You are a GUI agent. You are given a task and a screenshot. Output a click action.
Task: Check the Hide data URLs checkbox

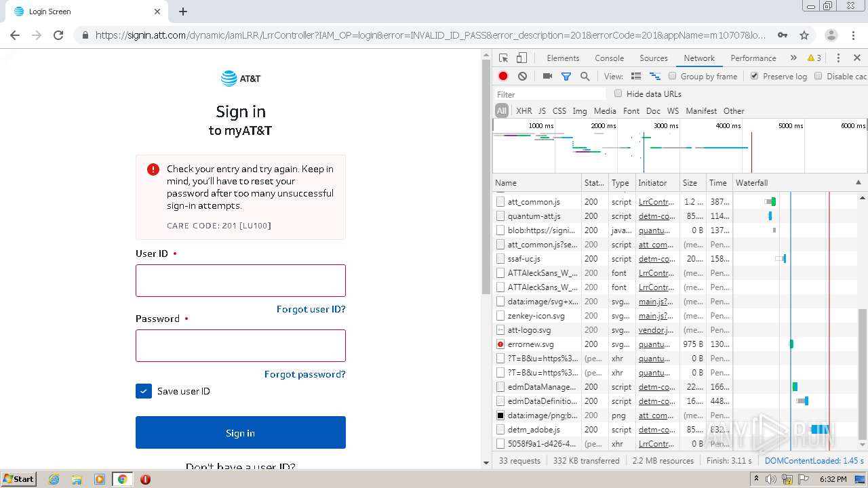point(618,94)
